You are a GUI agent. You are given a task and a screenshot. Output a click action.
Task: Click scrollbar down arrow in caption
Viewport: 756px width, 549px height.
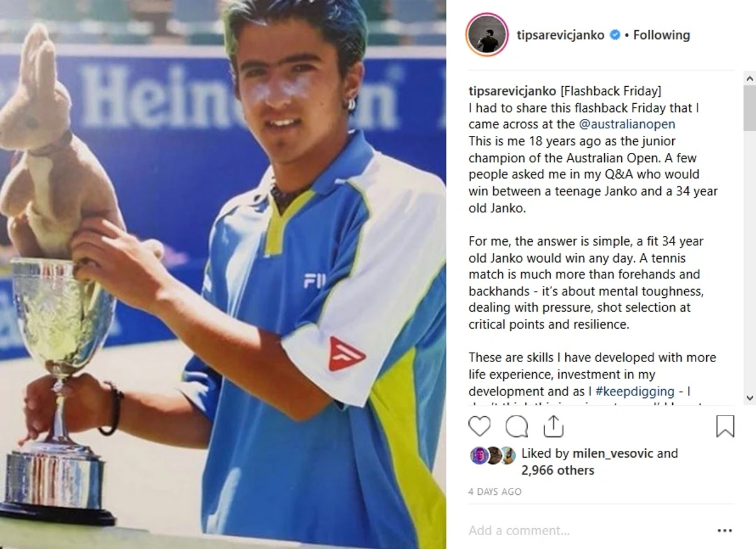pyautogui.click(x=750, y=398)
